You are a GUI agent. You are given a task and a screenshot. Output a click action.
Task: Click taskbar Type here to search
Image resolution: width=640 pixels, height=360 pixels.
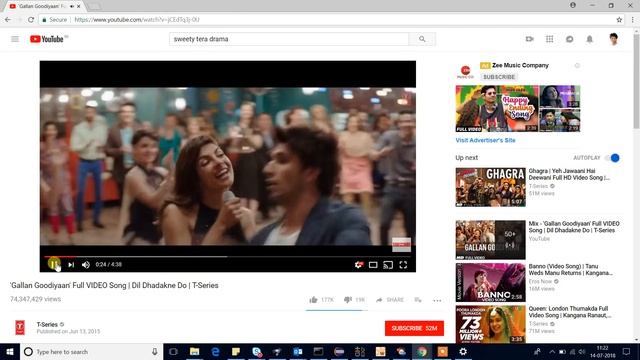point(91,352)
